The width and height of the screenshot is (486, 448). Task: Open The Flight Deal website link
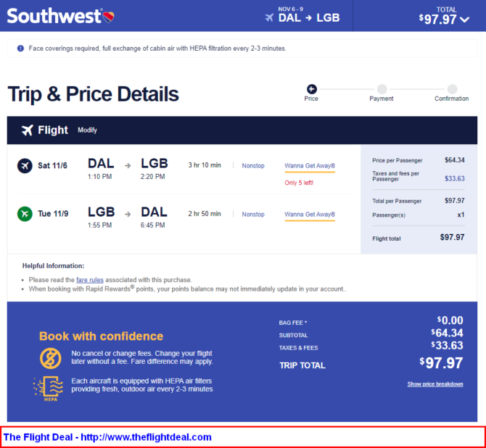click(107, 437)
